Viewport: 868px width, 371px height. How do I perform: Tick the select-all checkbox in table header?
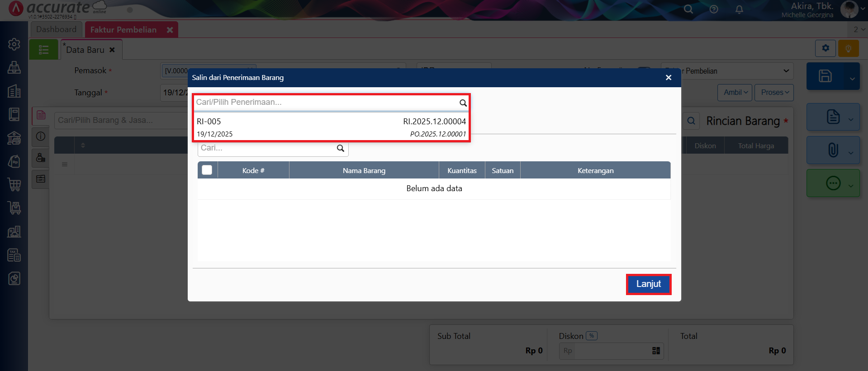click(x=207, y=170)
